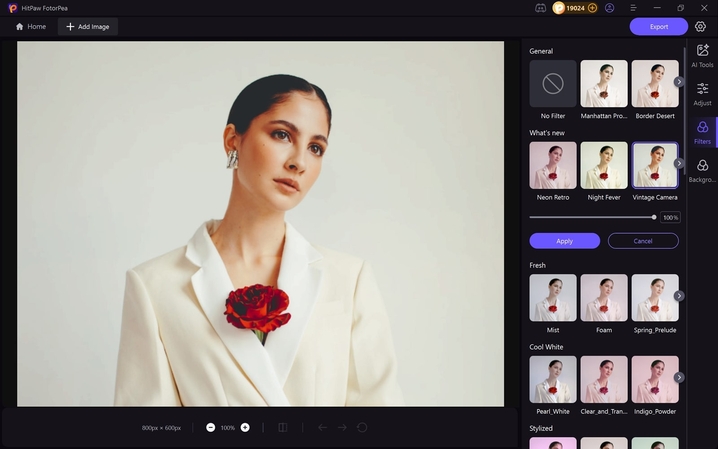Reset edits with the circular arrow

362,427
